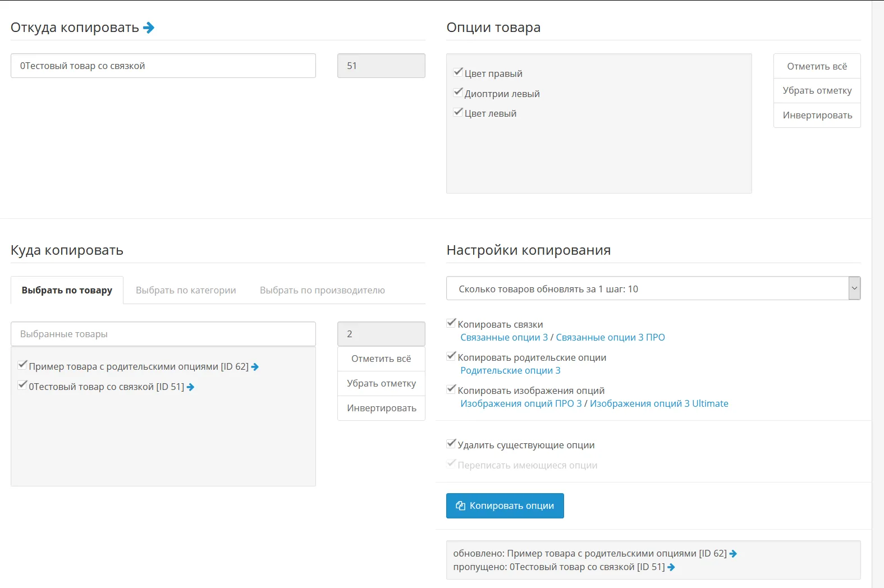The height and width of the screenshot is (588, 884).
Task: Click the source product name field
Action: [x=163, y=66]
